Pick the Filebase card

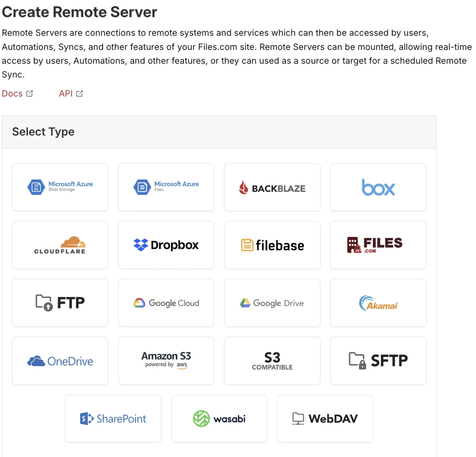(272, 245)
